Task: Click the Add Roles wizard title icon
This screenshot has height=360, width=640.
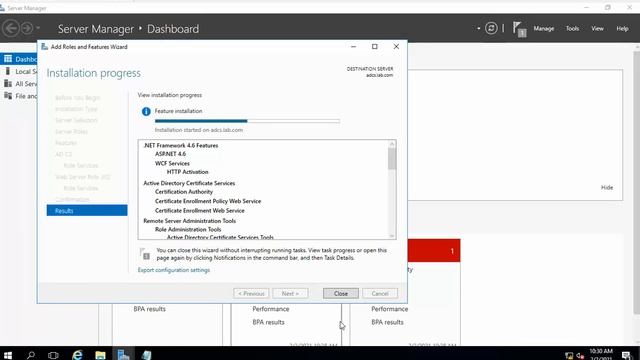Action: (44, 47)
